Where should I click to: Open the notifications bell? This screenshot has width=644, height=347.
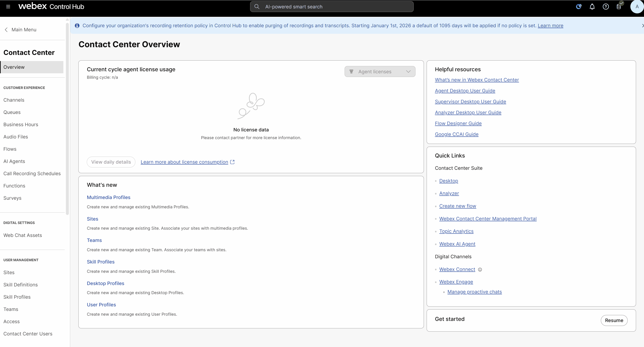click(592, 7)
